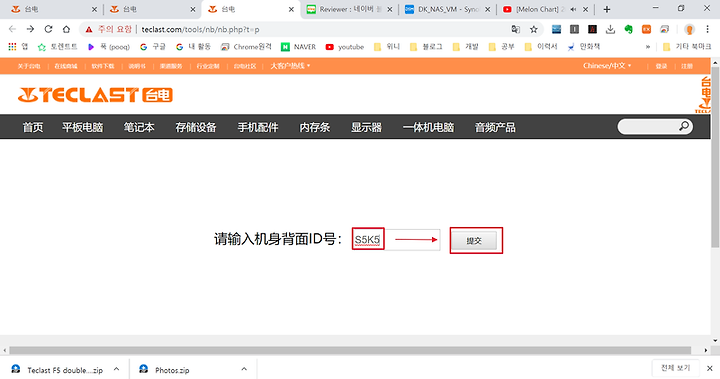Click the 전체 보기 show all downloads button
720x379 pixels.
click(x=675, y=368)
